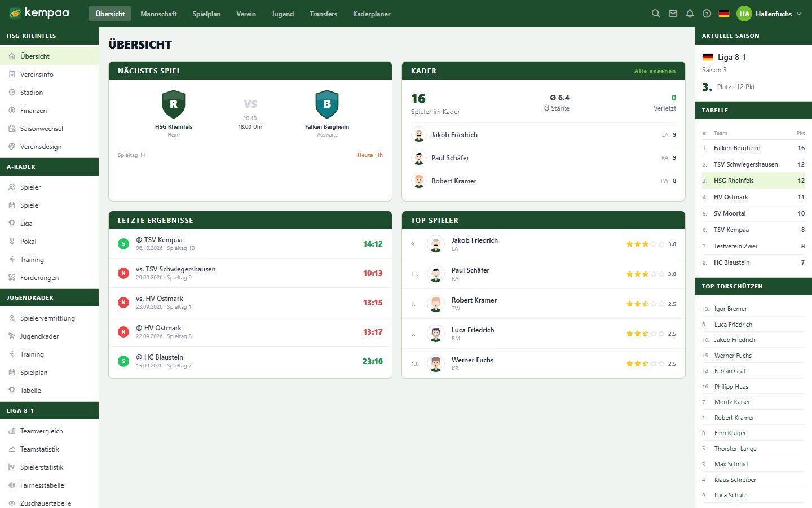Image resolution: width=812 pixels, height=508 pixels.
Task: Select the HC Blaustein 23:16 result
Action: point(250,361)
